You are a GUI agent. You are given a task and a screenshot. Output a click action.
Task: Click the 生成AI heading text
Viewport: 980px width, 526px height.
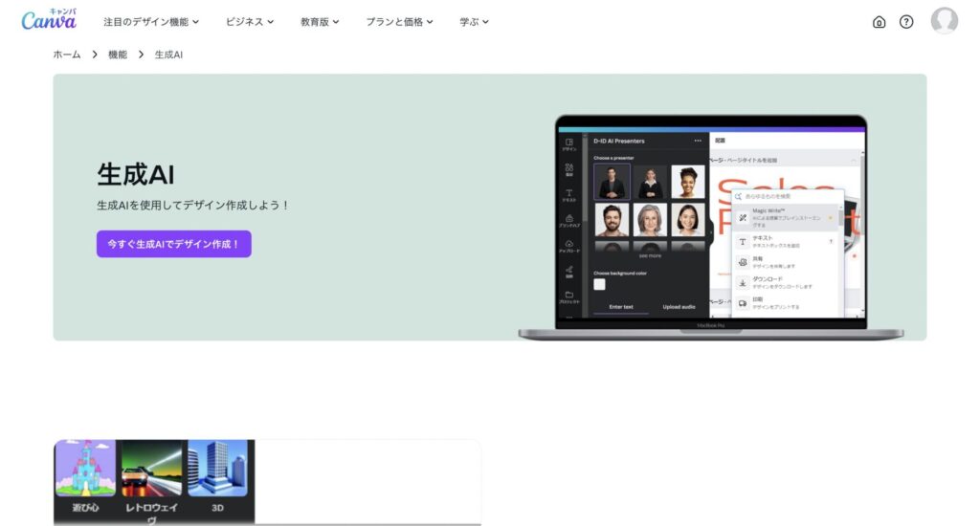point(136,174)
